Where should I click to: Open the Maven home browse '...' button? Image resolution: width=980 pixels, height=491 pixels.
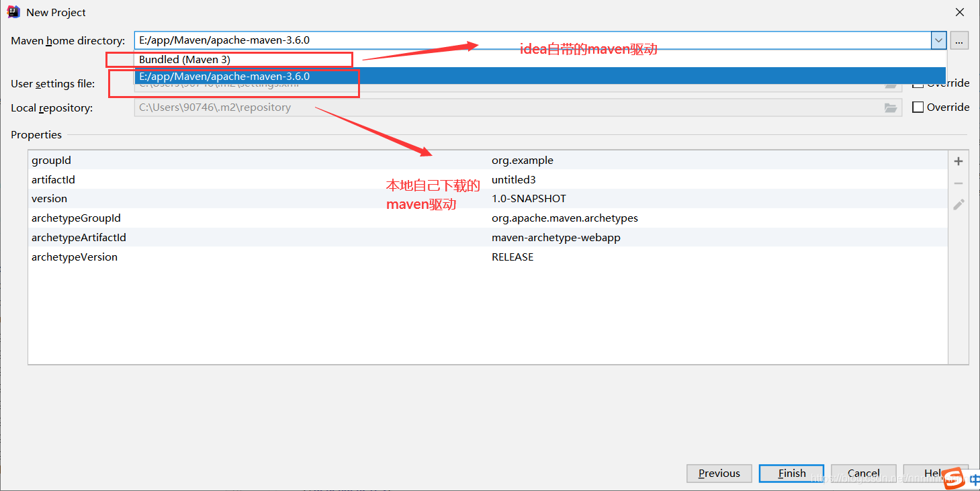[959, 40]
